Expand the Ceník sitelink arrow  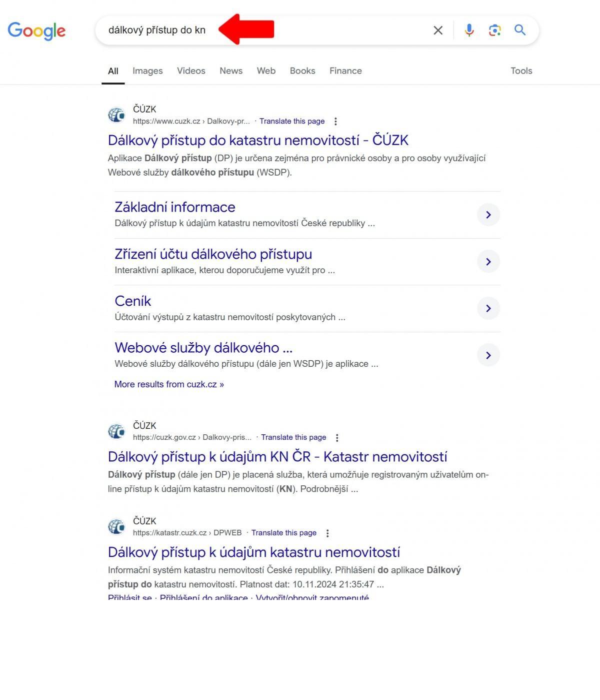tap(488, 308)
